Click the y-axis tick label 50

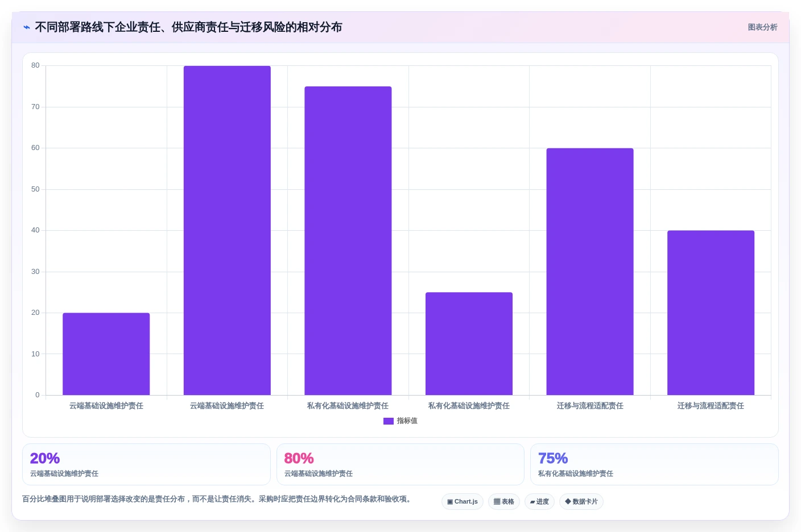tap(35, 189)
